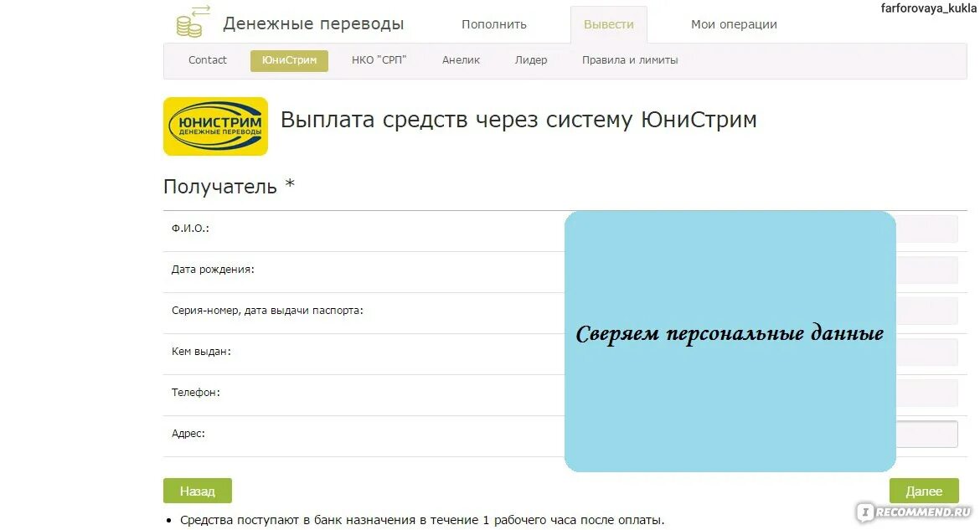Click the passport series-number field
The width and height of the screenshot is (980, 530).
click(x=927, y=311)
